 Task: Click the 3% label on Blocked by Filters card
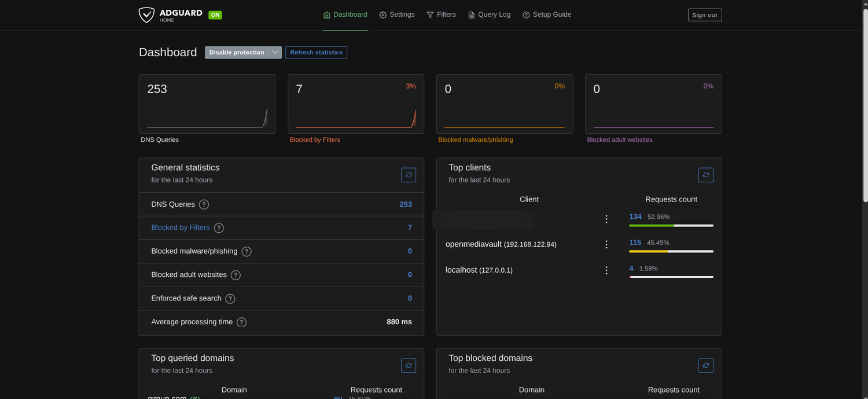click(411, 86)
